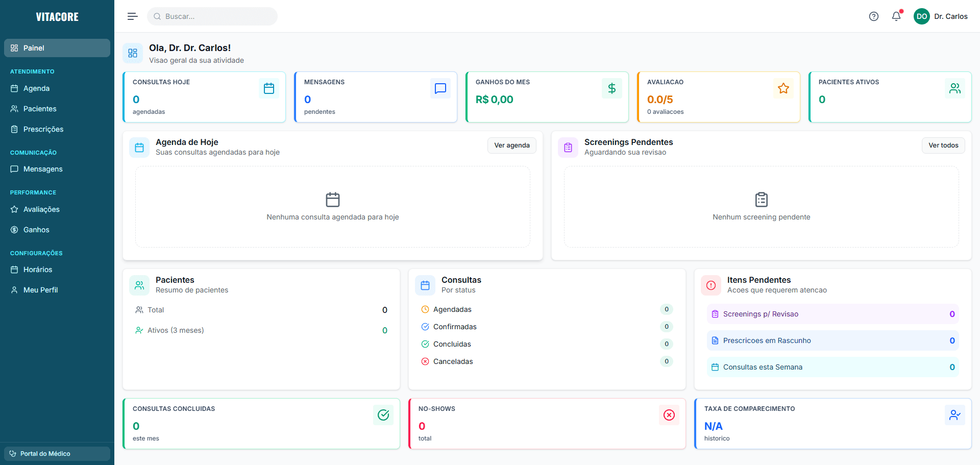Viewport: 980px width, 465px height.
Task: Select the Agenda calendar icon in the sidebar
Action: click(15, 88)
